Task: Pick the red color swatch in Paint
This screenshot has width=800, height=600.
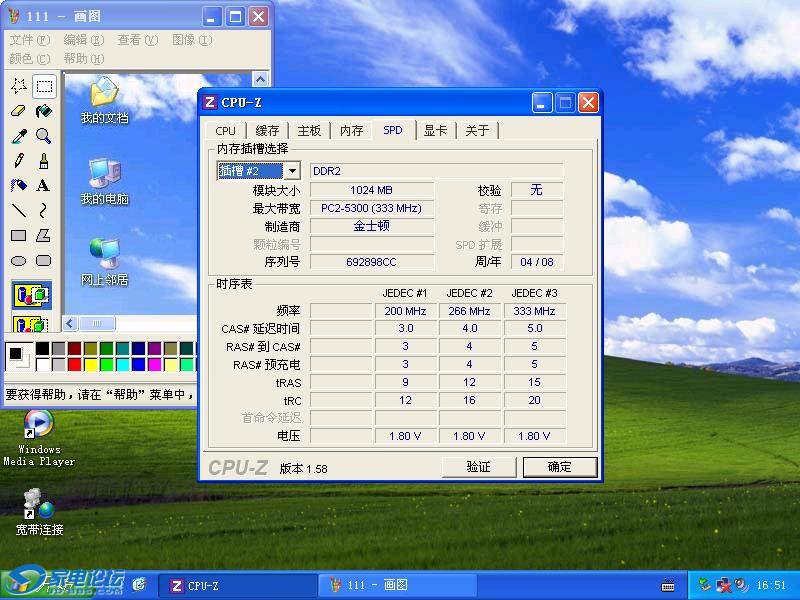Action: coord(74,364)
